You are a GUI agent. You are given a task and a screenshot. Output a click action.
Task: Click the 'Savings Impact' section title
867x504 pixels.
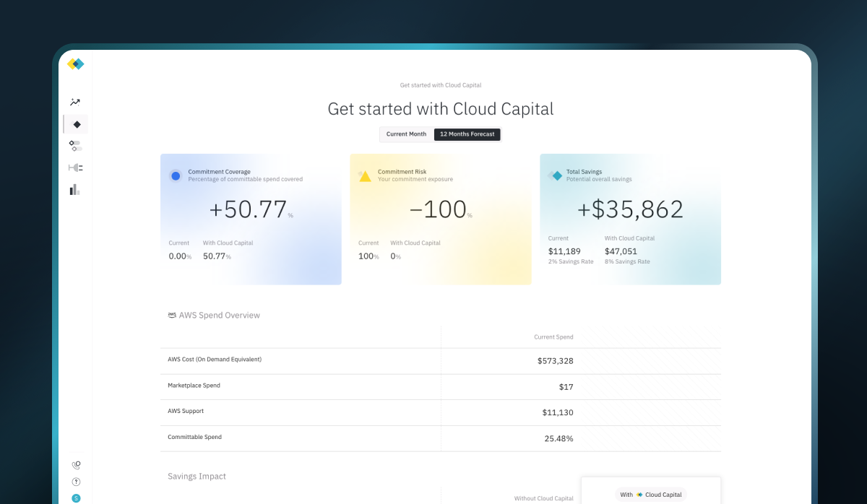pyautogui.click(x=197, y=477)
